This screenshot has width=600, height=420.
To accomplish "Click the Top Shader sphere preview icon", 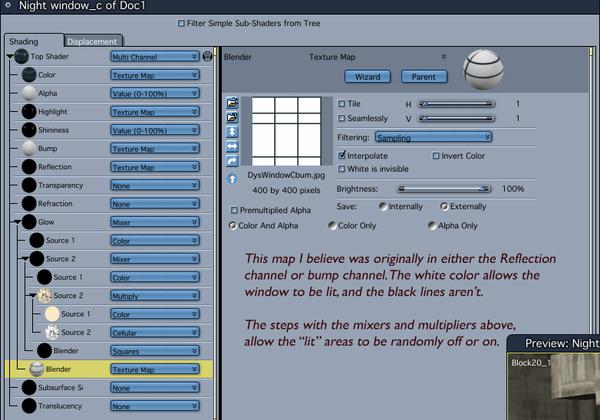I will tap(21, 56).
